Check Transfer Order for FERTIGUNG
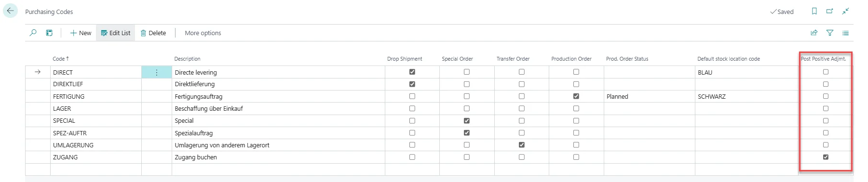Viewport: 868px width, 182px height. coord(521,96)
